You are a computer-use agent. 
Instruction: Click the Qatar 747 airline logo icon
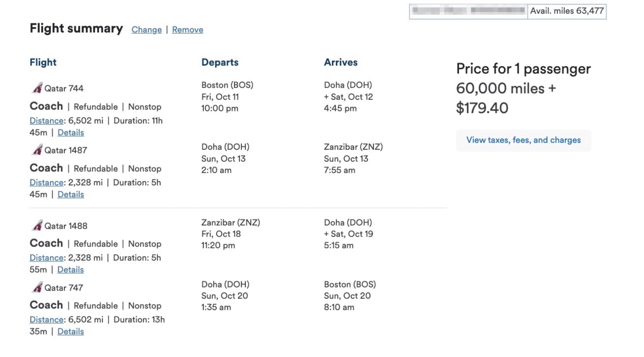[37, 287]
